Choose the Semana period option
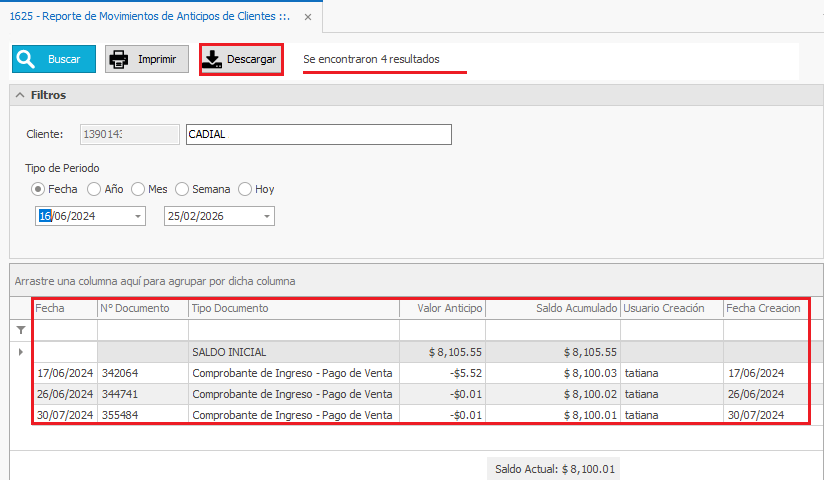824x480 pixels. (x=182, y=189)
